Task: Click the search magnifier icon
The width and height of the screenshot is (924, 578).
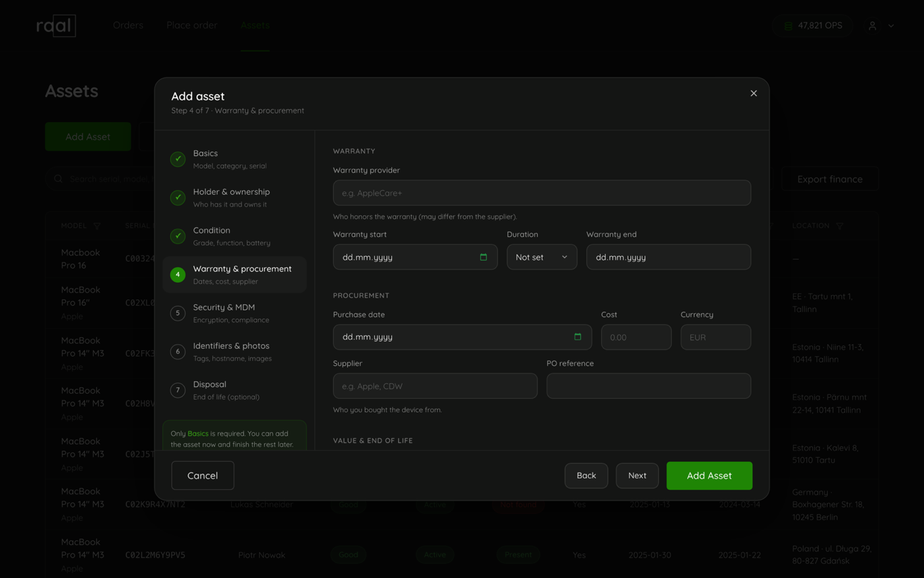Action: [x=59, y=179]
